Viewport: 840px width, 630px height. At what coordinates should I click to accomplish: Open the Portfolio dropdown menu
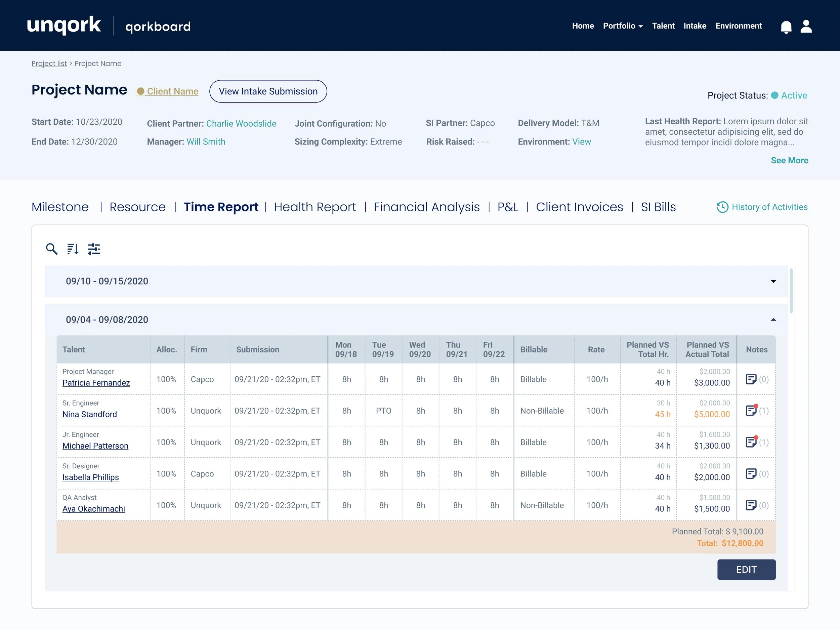622,26
